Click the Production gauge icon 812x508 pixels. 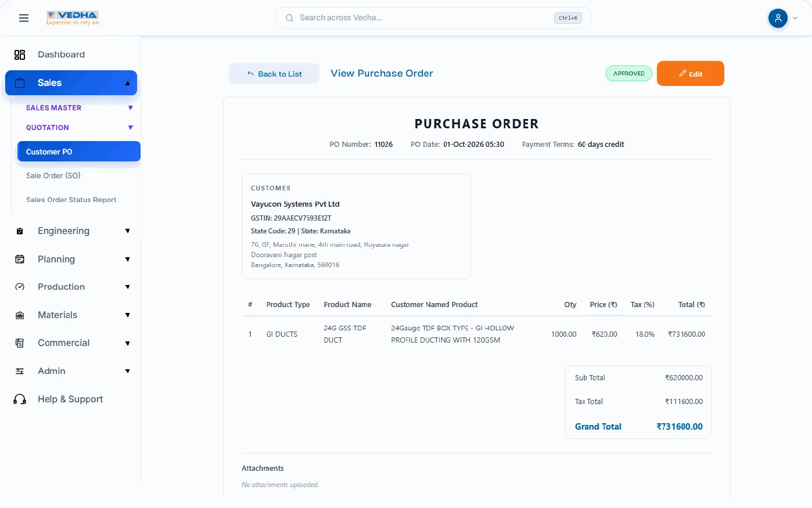(x=20, y=287)
